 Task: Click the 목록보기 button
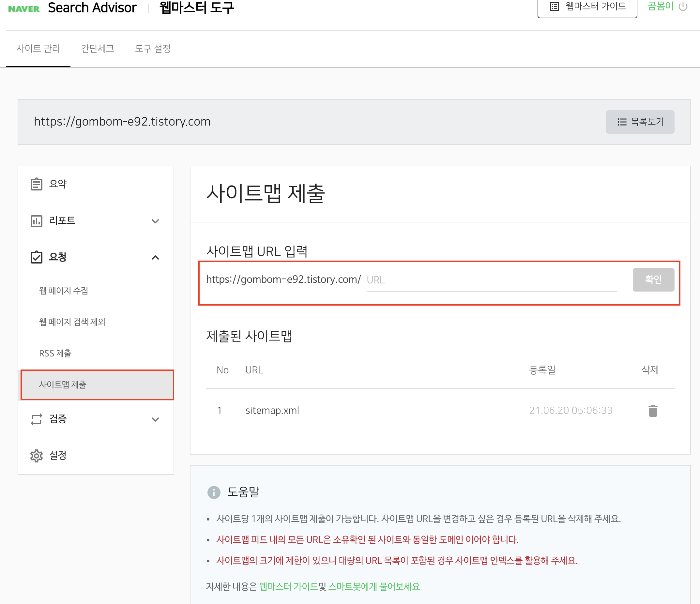(x=640, y=122)
